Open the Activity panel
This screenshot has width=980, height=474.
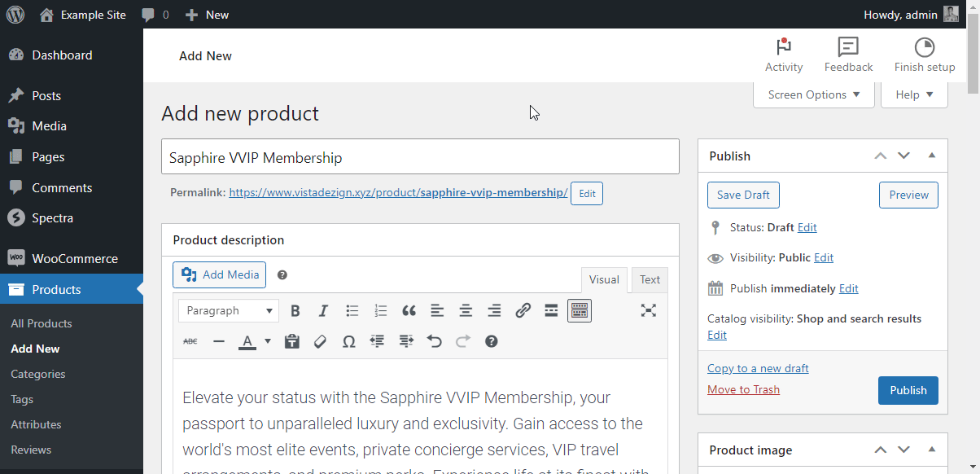coord(784,55)
